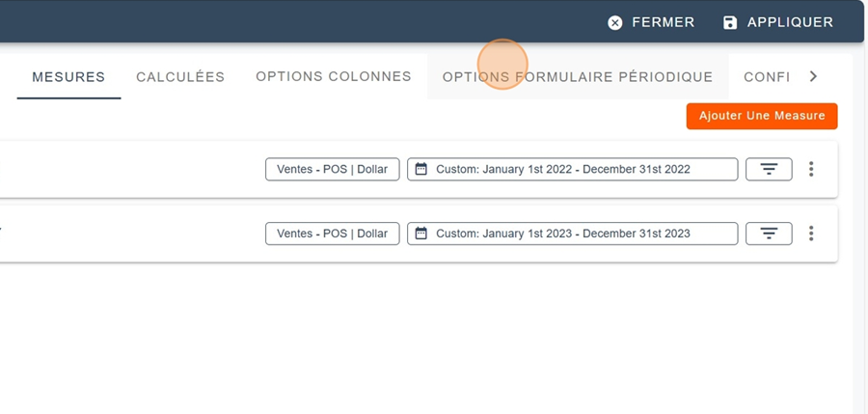
Task: Select the partially visible Confi tab
Action: (766, 77)
